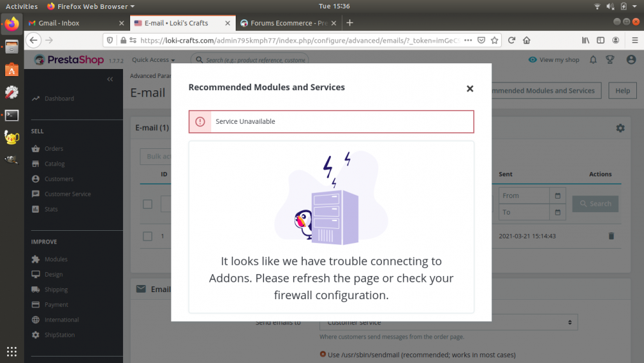Close the Forums Ecommerce tab

tap(334, 23)
